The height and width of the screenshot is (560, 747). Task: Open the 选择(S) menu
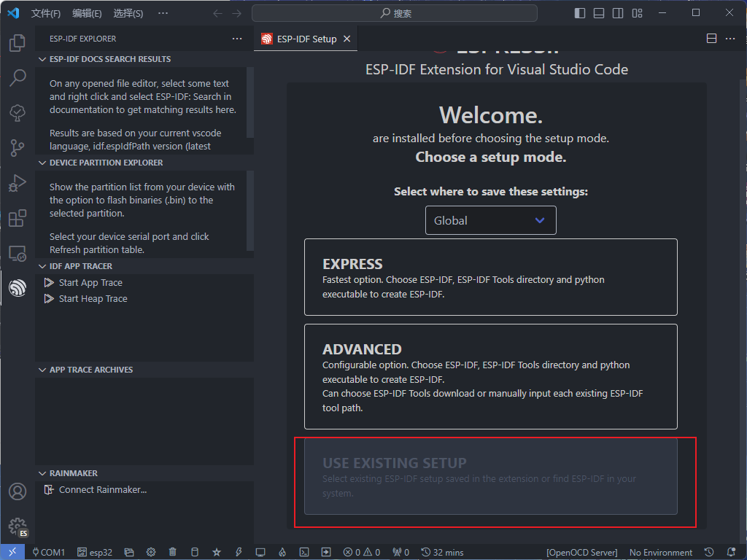[x=128, y=13]
